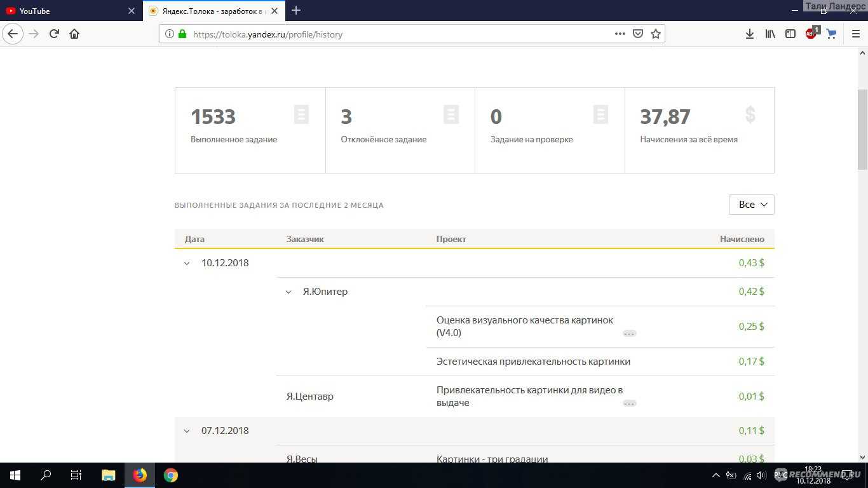The height and width of the screenshot is (488, 868).
Task: Click the 0,17 $ amount
Action: 752,362
